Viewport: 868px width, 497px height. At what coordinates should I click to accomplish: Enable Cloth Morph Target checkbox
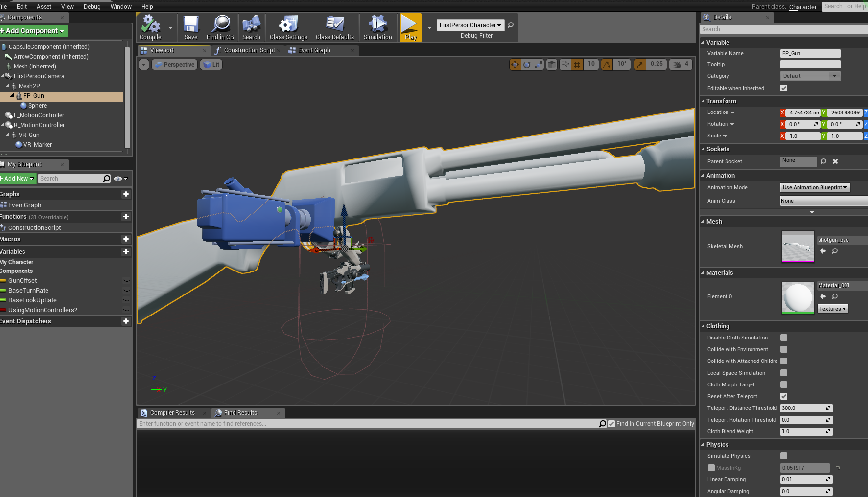click(x=784, y=384)
